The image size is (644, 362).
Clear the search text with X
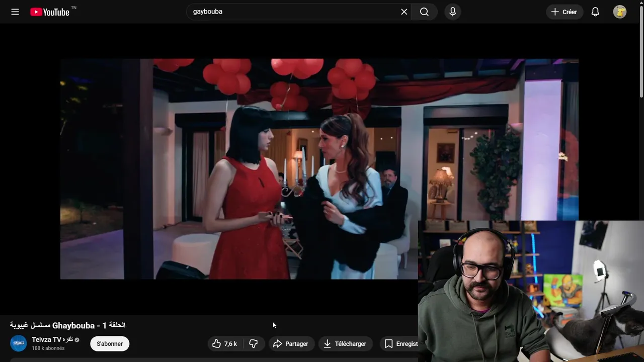(404, 12)
